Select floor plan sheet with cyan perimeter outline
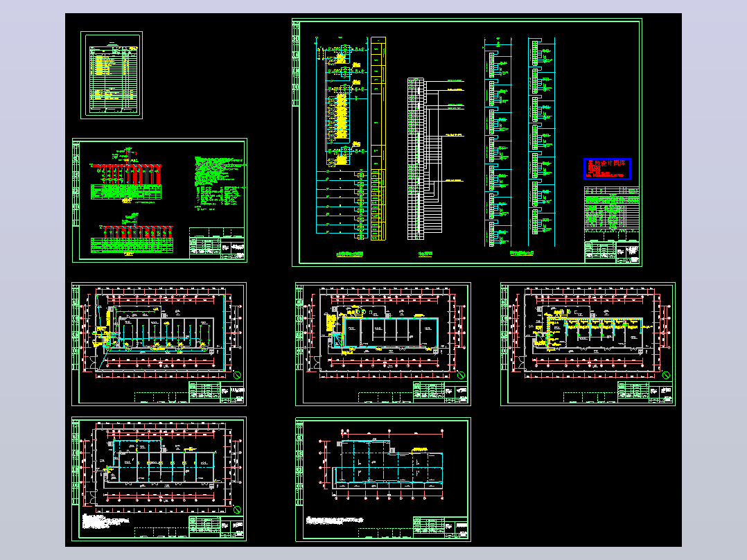 pyautogui.click(x=159, y=344)
